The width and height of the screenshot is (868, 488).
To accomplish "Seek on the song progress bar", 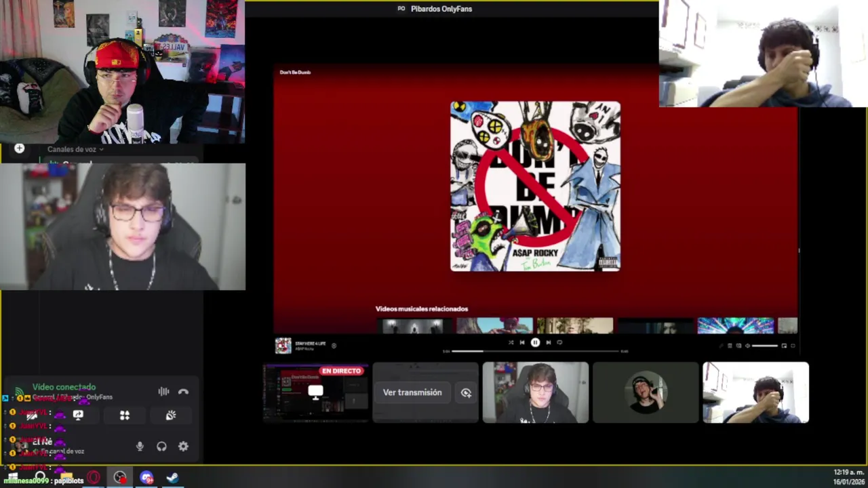I will (536, 351).
